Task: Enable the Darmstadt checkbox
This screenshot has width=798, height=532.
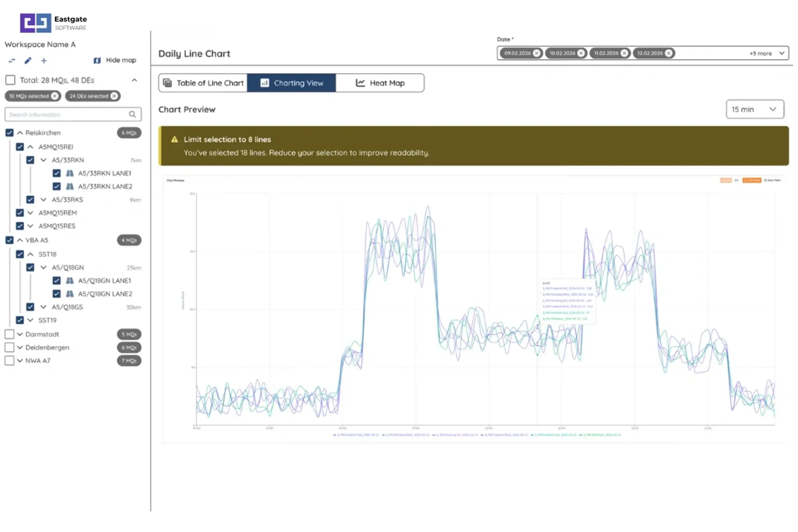Action: tap(9, 334)
